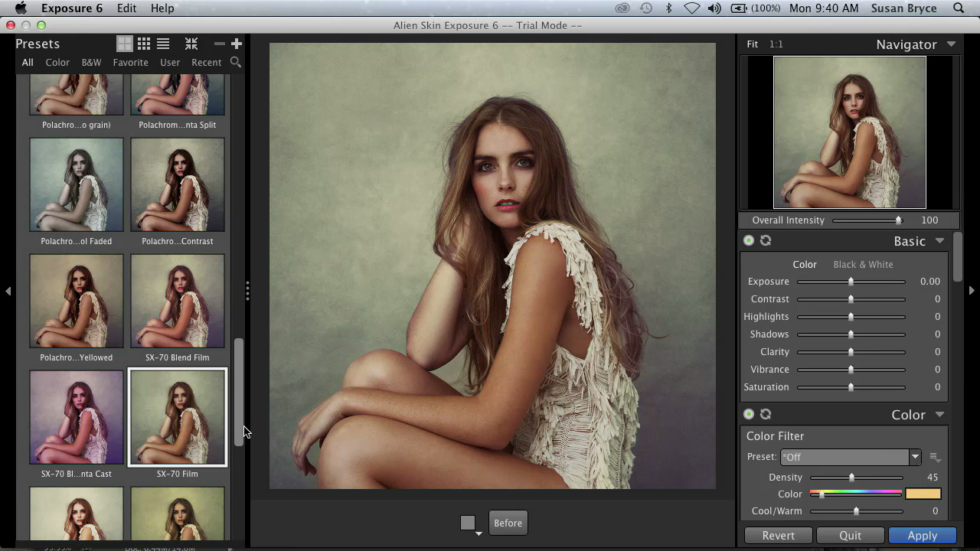Click the minus icon in Presets header
This screenshot has height=551, width=980.
click(220, 44)
